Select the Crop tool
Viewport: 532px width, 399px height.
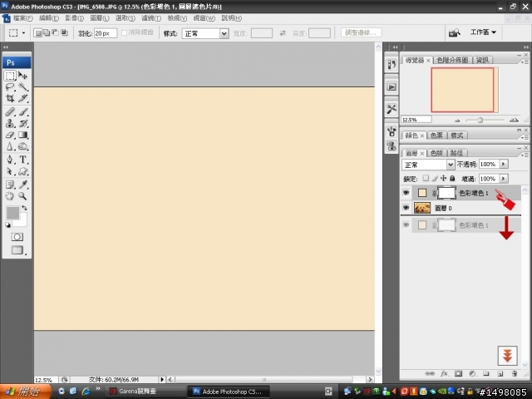coord(10,98)
